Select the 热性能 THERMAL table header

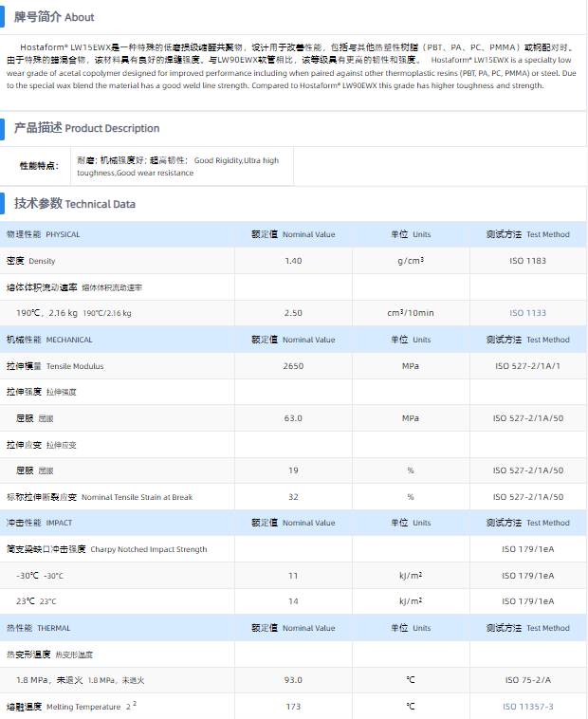click(x=38, y=628)
